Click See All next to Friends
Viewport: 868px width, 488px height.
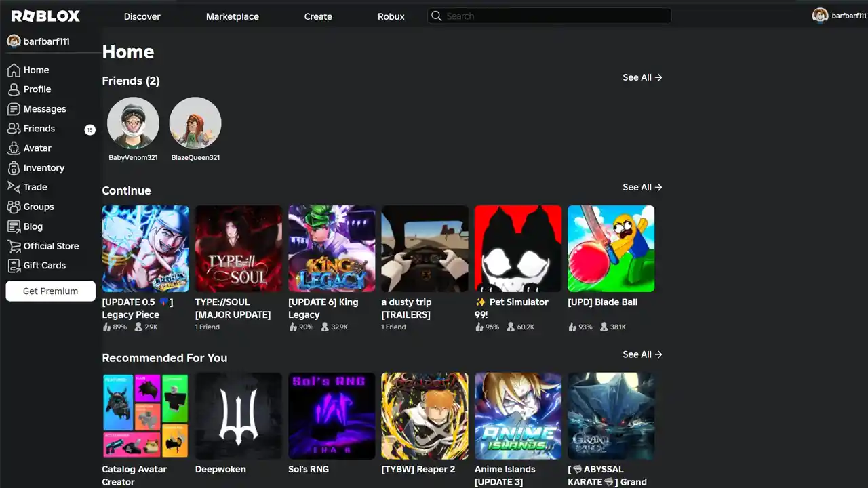point(642,77)
